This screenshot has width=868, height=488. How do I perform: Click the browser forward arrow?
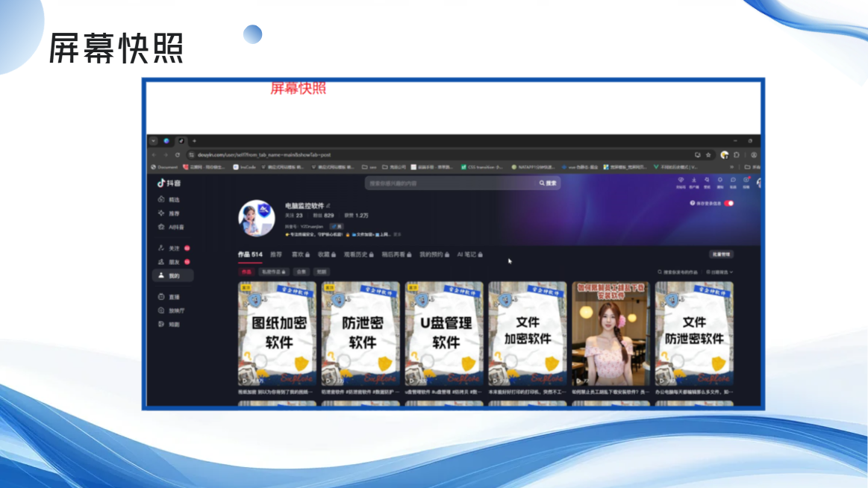[166, 155]
